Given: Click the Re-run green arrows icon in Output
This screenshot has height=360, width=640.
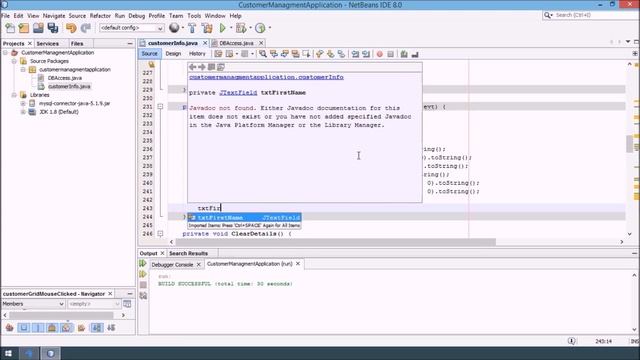Looking at the screenshot, I should [143, 264].
